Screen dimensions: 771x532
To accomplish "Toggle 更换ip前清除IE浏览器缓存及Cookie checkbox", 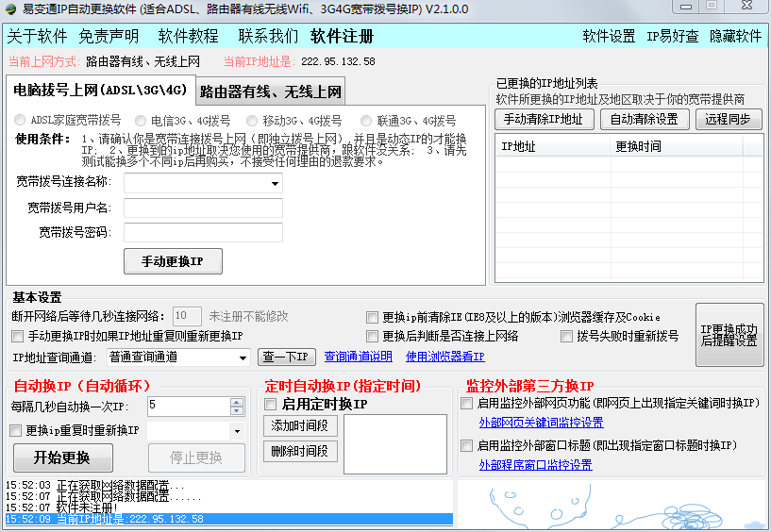I will click(x=372, y=318).
